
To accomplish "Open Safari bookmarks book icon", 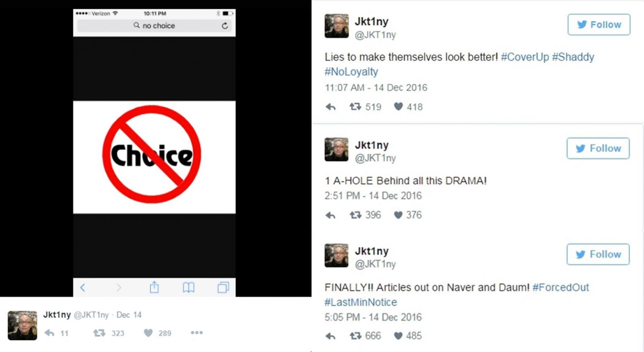I will point(188,288).
